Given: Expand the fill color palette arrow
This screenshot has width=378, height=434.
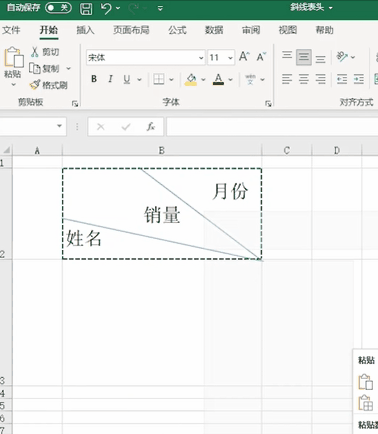Looking at the screenshot, I should 203,79.
